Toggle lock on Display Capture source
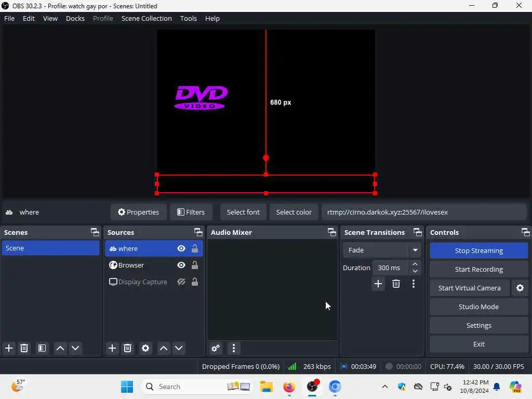 (195, 282)
